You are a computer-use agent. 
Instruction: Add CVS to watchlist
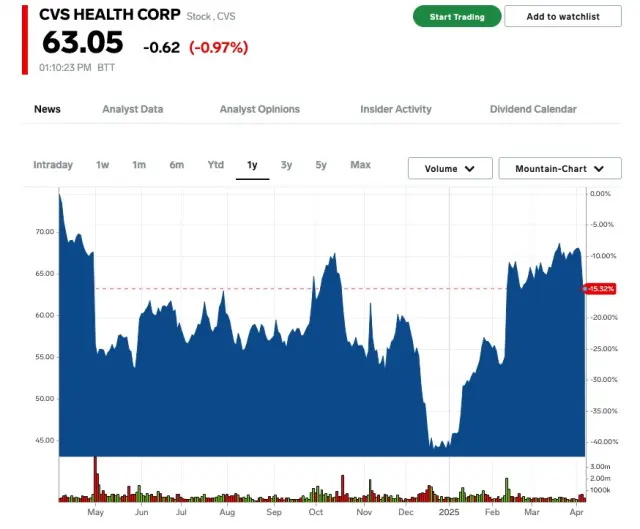tap(563, 16)
